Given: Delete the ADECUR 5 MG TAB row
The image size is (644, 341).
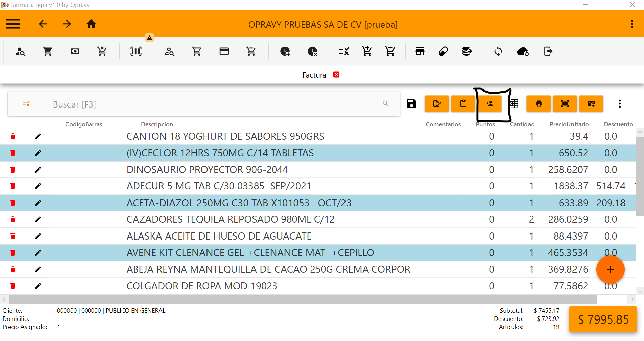Looking at the screenshot, I should pos(13,186).
